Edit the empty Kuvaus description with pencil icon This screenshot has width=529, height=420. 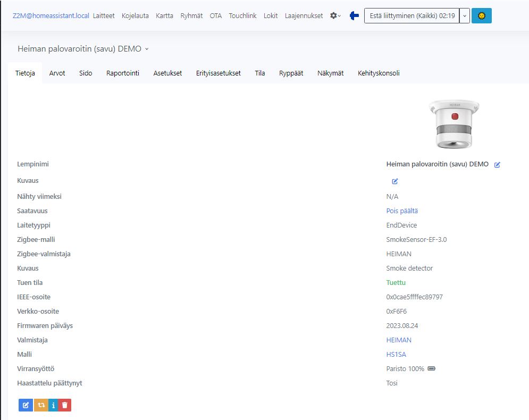click(x=394, y=181)
